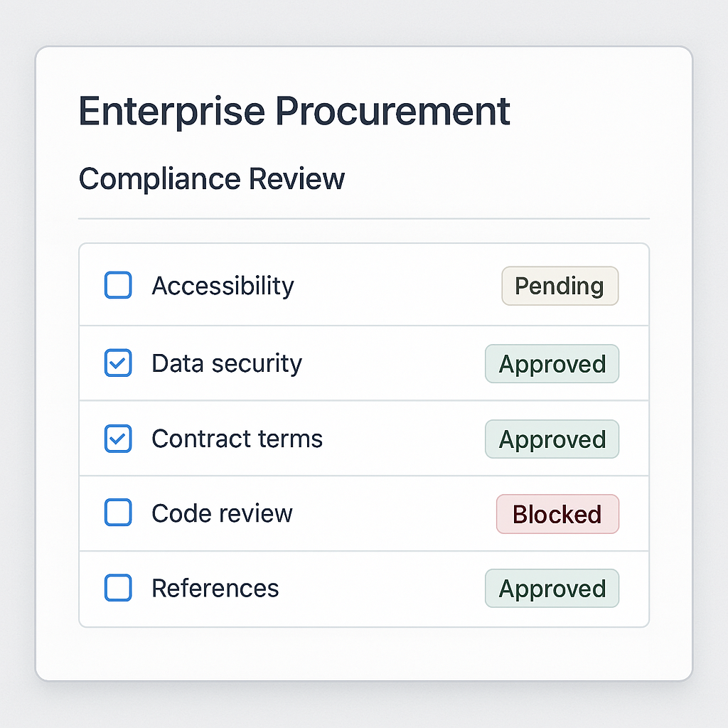Tick the Code review checkbox
Image resolution: width=728 pixels, height=728 pixels.
(118, 513)
